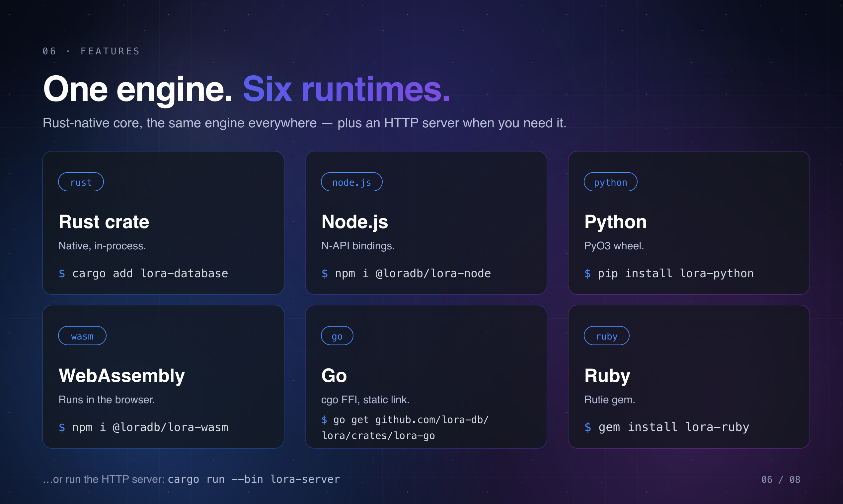Click "Native, in-process." description

pyautogui.click(x=102, y=246)
